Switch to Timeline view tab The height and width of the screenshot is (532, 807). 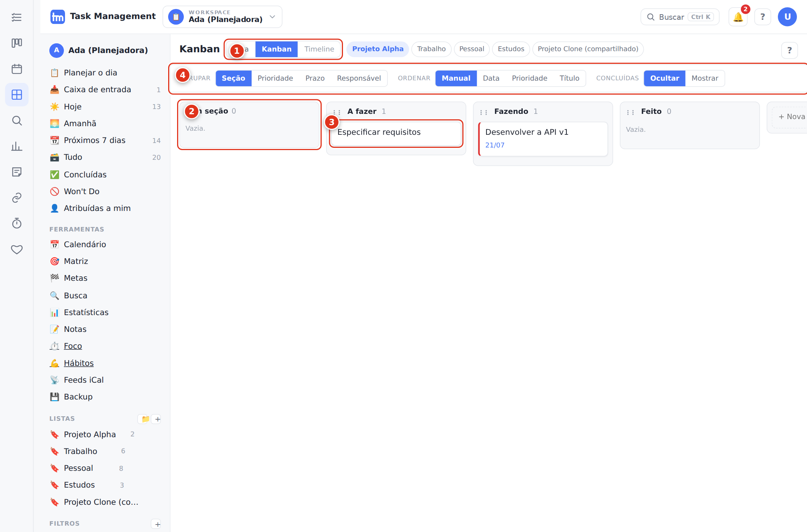[319, 49]
